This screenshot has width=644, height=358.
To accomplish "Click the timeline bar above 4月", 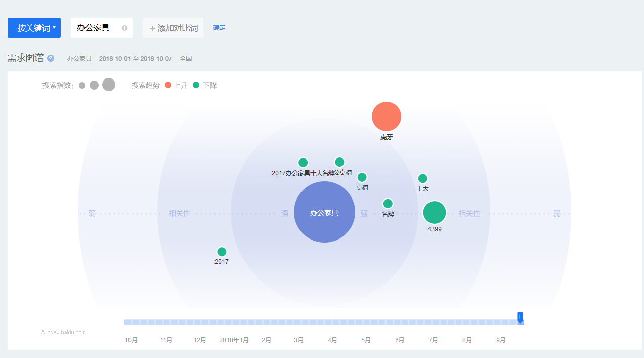I will tap(332, 322).
